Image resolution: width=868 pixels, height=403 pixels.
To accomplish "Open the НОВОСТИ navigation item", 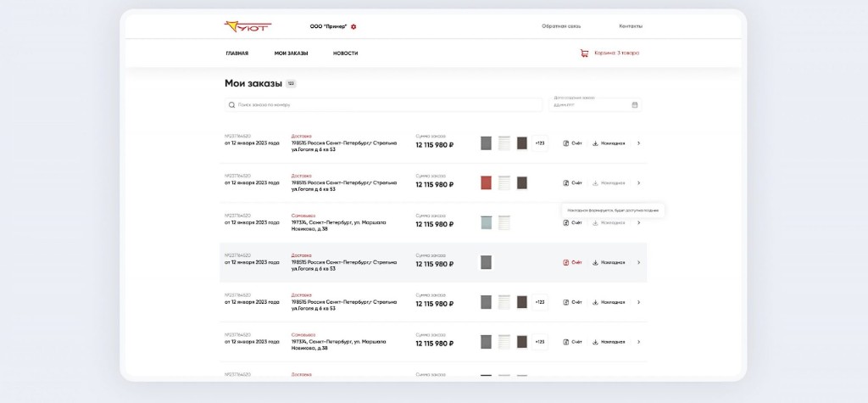I will point(345,53).
